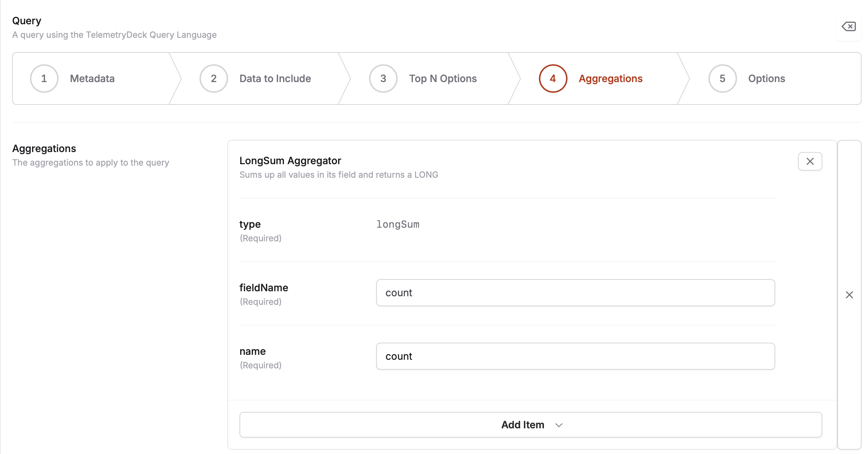The image size is (868, 454).
Task: Open the Options step
Action: coord(766,79)
